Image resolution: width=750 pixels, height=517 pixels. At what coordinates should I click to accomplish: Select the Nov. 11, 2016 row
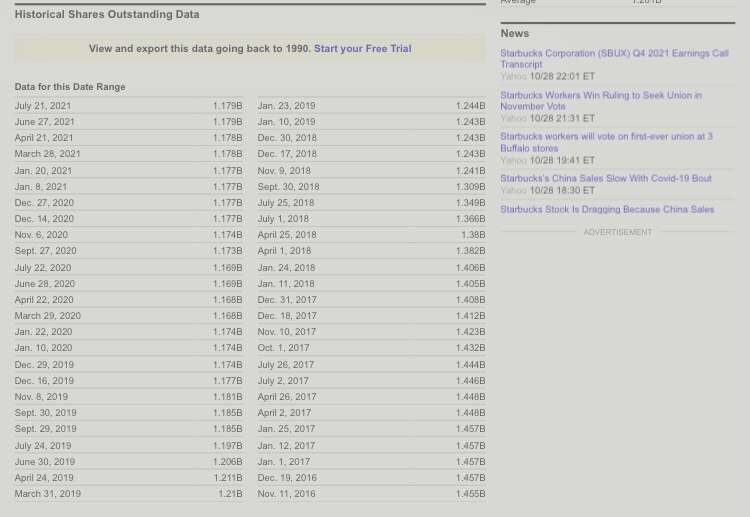371,494
